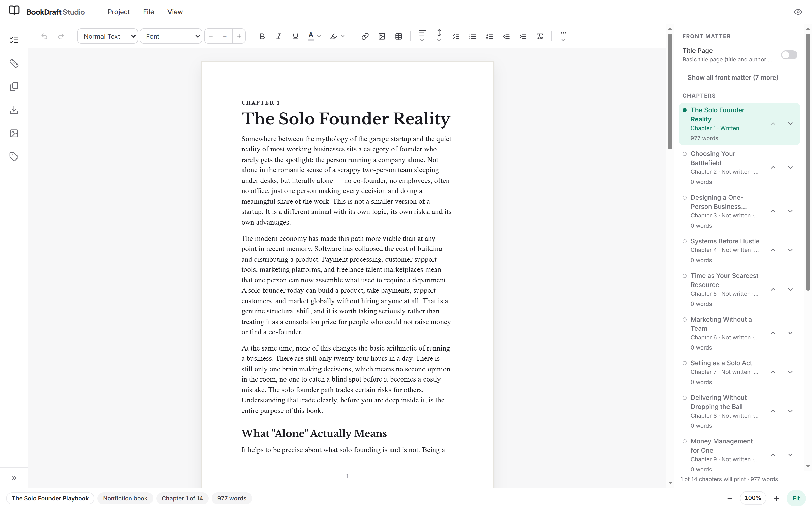
Task: Open the export download panel in left sidebar
Action: [x=14, y=110]
